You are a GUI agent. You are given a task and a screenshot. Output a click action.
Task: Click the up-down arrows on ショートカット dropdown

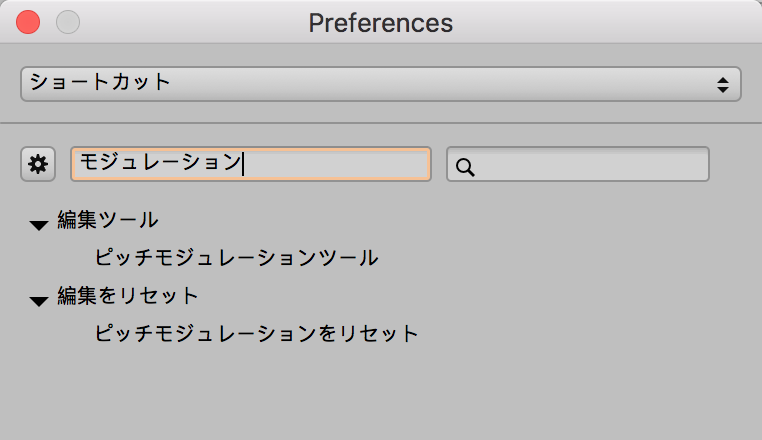[723, 85]
